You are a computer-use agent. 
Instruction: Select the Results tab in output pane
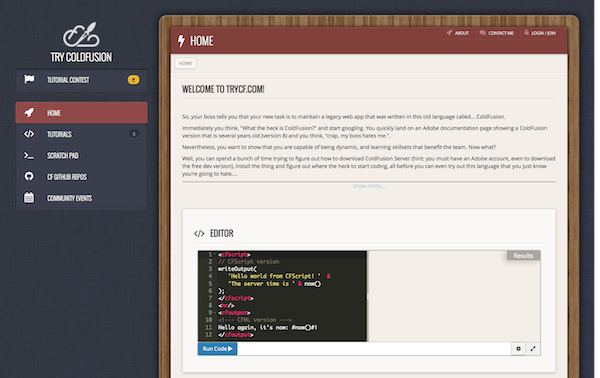tap(523, 256)
